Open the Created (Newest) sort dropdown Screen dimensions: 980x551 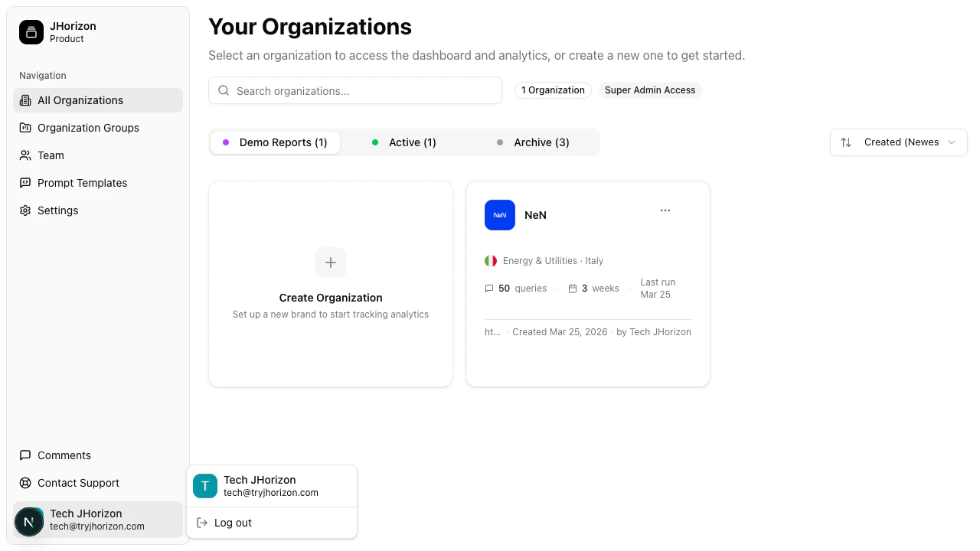[898, 142]
